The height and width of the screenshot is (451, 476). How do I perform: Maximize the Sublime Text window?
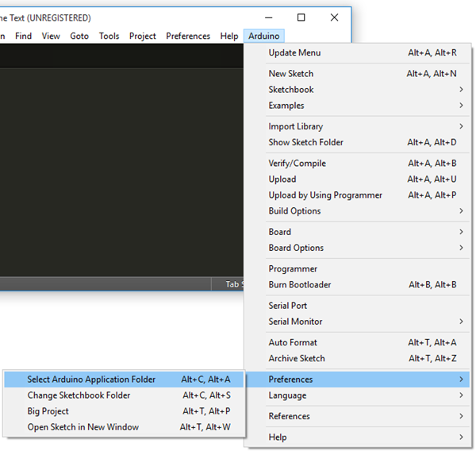301,17
